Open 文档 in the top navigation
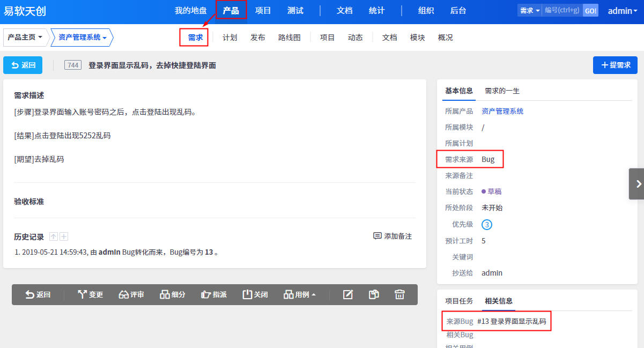 344,10
